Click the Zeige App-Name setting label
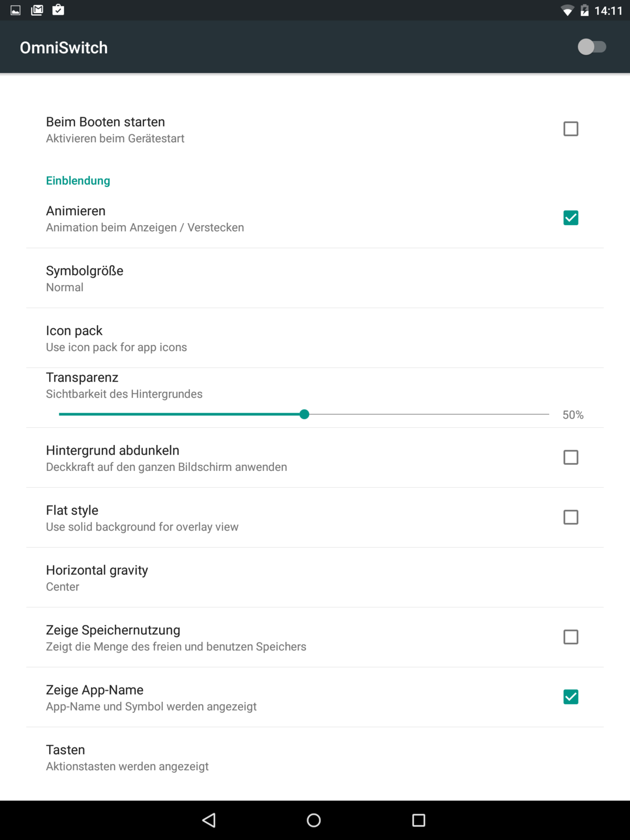 [x=95, y=690]
